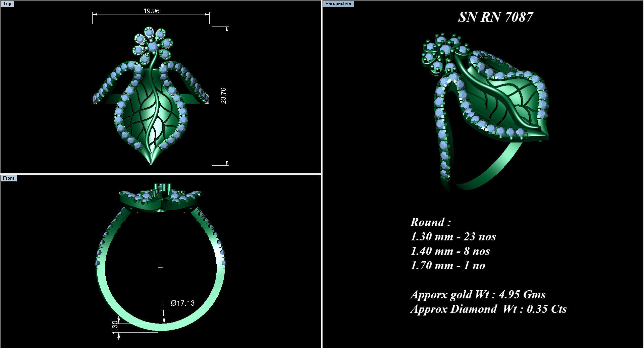Click the 'Apporx gold Wt : 4.95 Gms' text
The image size is (644, 348).
(x=478, y=295)
